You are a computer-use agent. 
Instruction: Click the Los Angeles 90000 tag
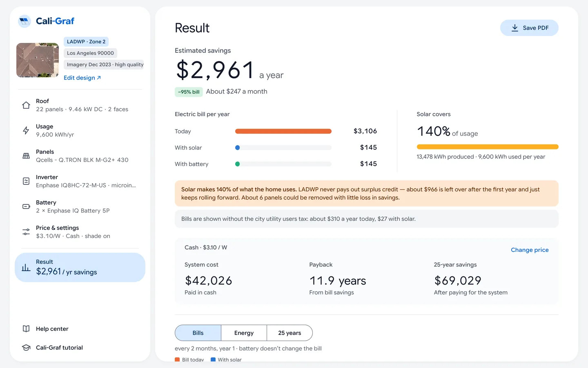click(90, 53)
